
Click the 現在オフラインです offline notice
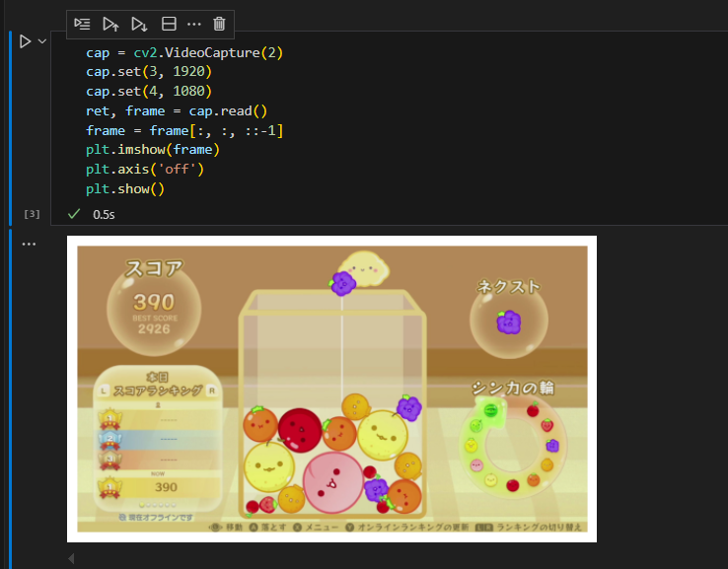pos(156,517)
